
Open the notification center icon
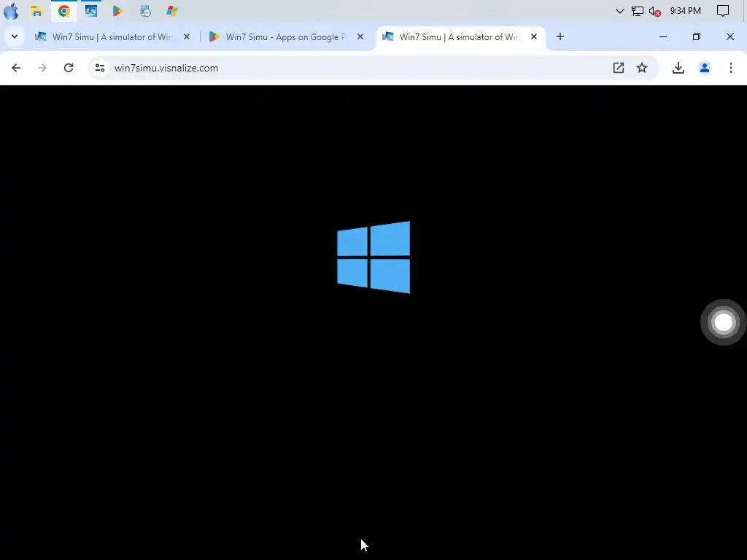pos(723,11)
